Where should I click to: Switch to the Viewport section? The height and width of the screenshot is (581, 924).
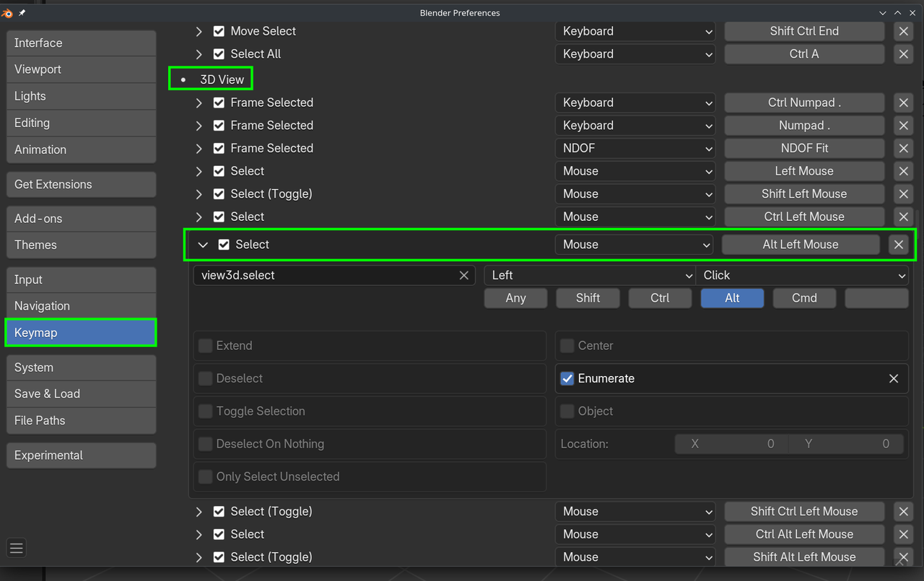(81, 69)
